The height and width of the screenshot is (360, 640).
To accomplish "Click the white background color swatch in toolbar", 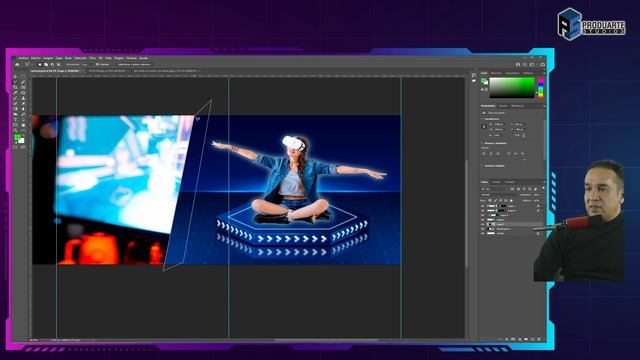I will coord(22,141).
